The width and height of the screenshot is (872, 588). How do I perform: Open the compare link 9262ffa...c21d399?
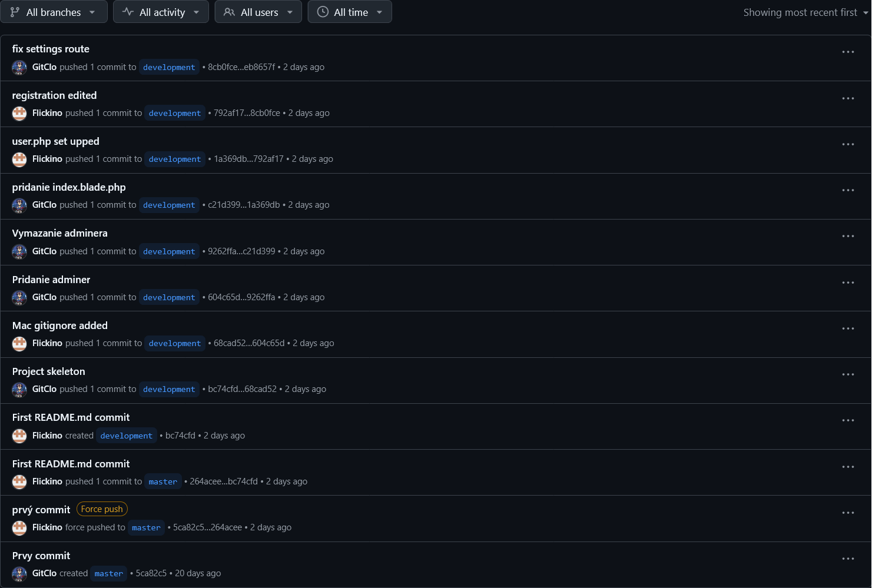[x=241, y=251]
